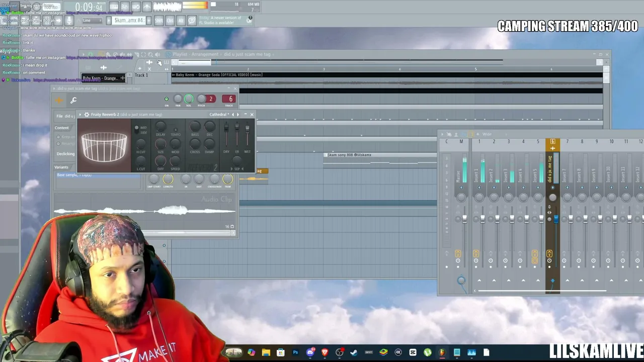This screenshot has height=362, width=644.
Task: Adjust the channel PITCH knob
Action: [x=201, y=99]
